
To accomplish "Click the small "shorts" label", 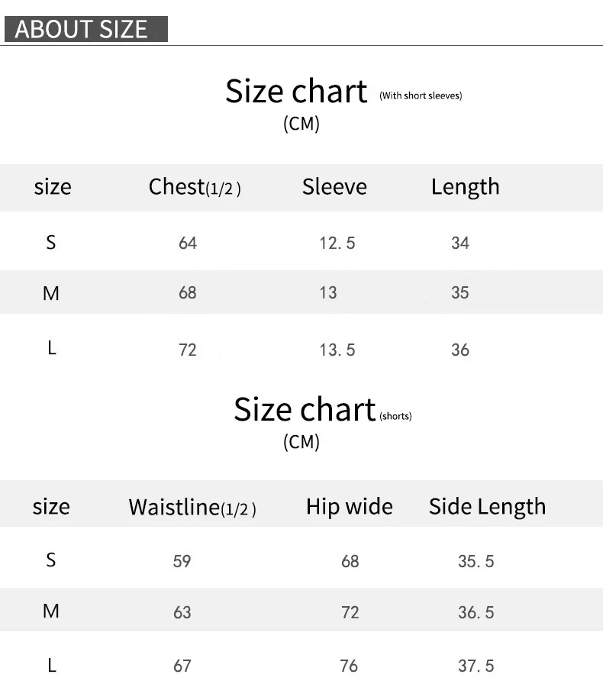I will coord(395,416).
